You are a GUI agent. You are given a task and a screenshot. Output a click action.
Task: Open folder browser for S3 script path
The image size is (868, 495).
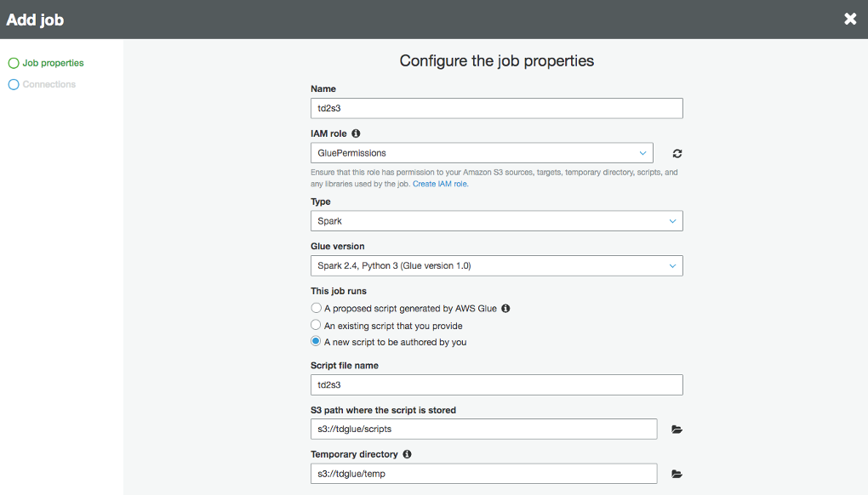point(677,430)
